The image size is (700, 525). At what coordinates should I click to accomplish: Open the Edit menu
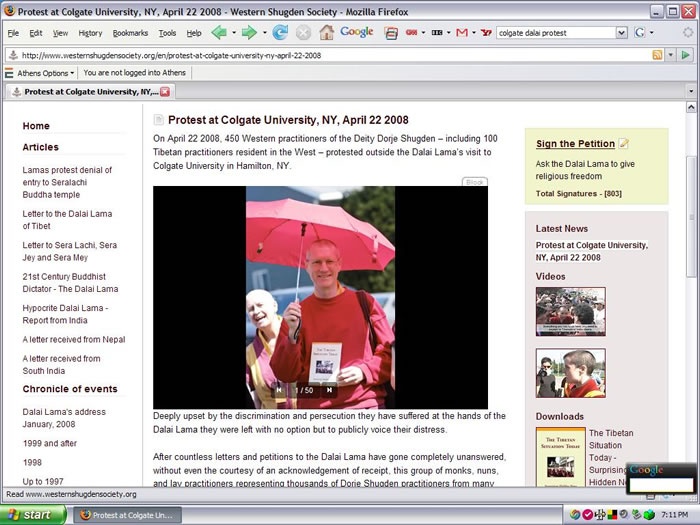tap(36, 33)
